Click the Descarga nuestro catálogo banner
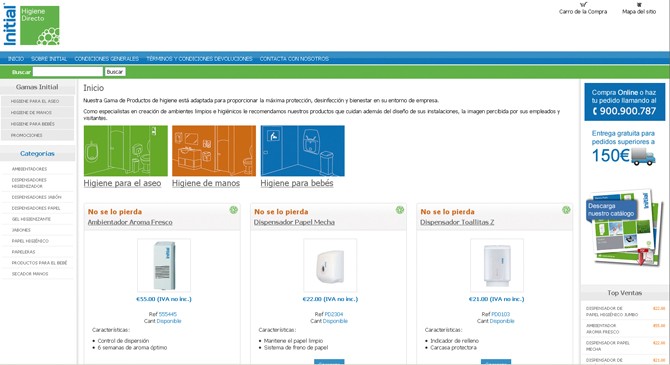The height and width of the screenshot is (365, 670). coord(624,228)
